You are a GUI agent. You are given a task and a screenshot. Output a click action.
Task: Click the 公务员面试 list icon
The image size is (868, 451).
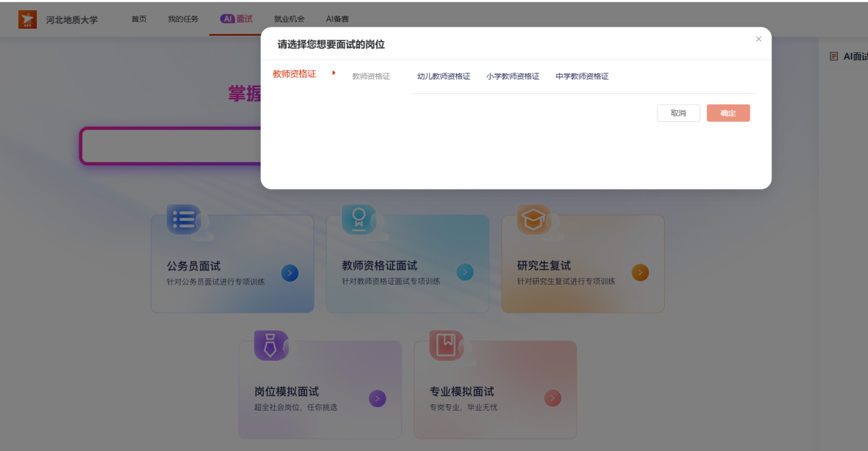click(184, 220)
